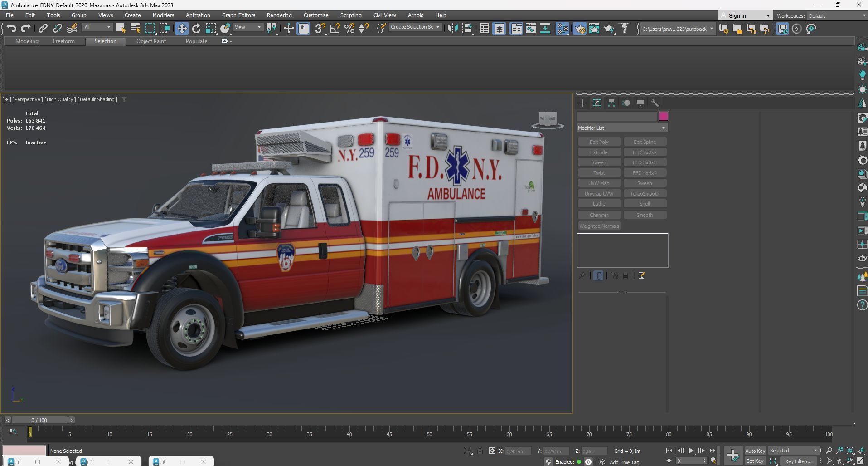Open the Scene Explorer toggle icon

(484, 29)
